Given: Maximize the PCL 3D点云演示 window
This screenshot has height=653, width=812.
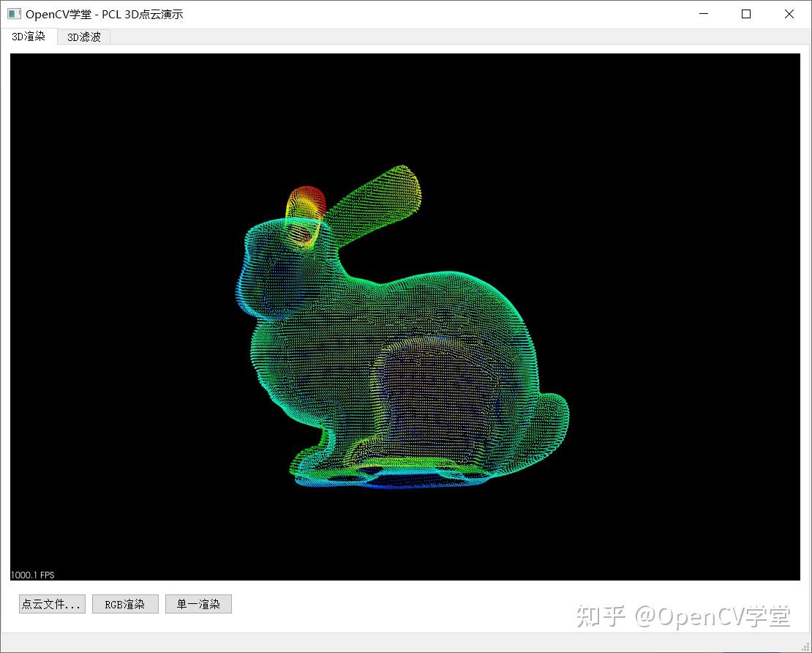Looking at the screenshot, I should tap(746, 14).
